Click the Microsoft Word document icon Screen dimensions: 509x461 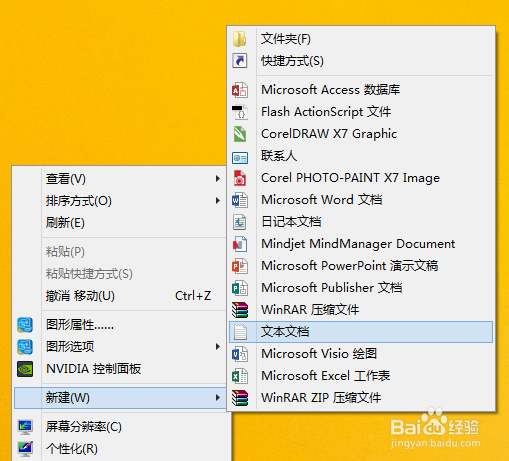(x=240, y=200)
